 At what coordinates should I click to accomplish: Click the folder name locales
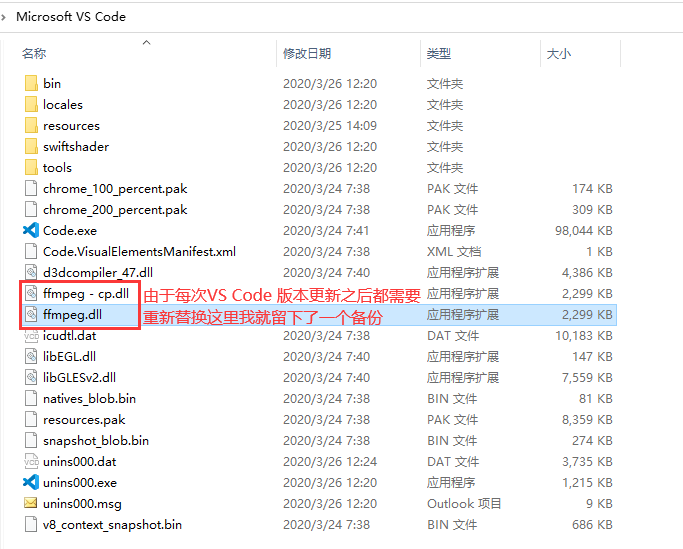(63, 105)
